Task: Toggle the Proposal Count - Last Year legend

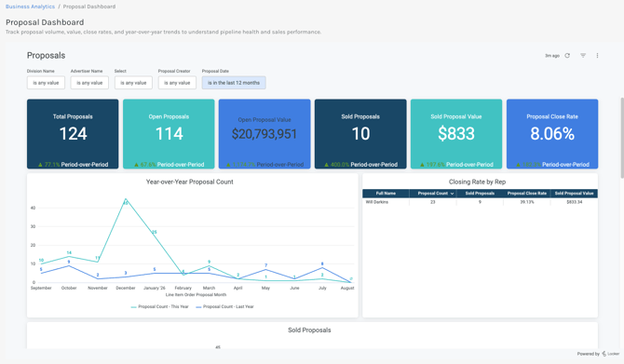Action: click(x=224, y=306)
